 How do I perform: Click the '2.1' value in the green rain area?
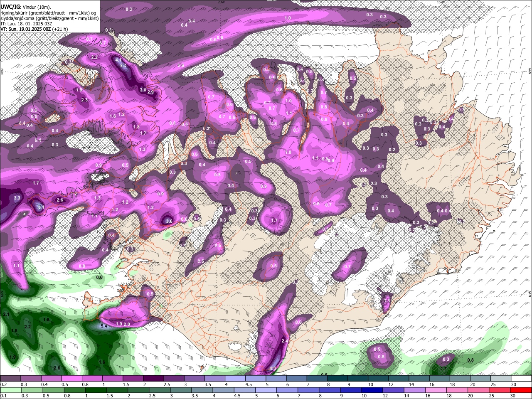pyautogui.click(x=6, y=315)
